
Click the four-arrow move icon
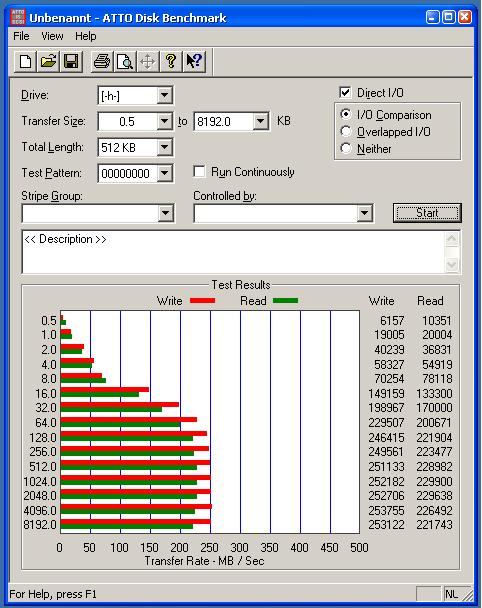point(148,61)
